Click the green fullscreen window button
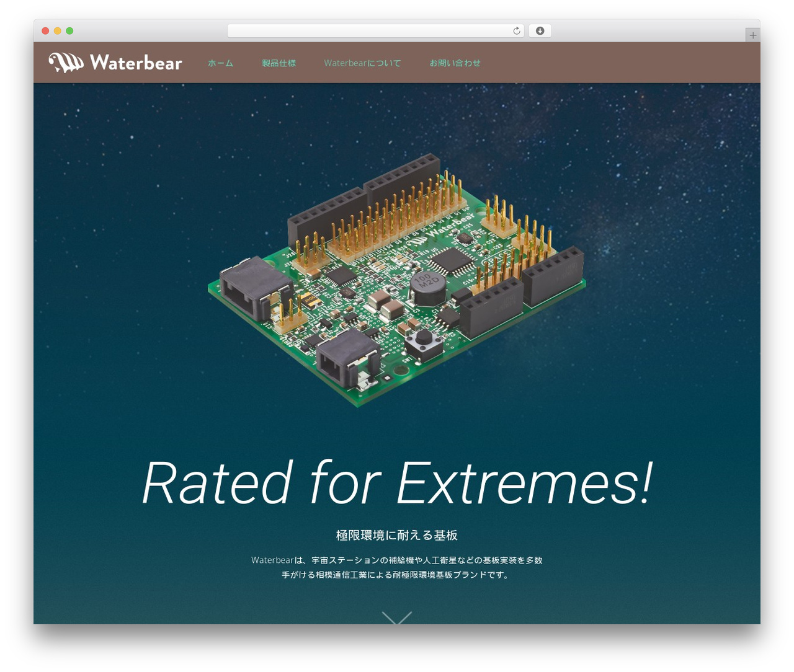Viewport: 794px width, 672px height. (x=69, y=31)
